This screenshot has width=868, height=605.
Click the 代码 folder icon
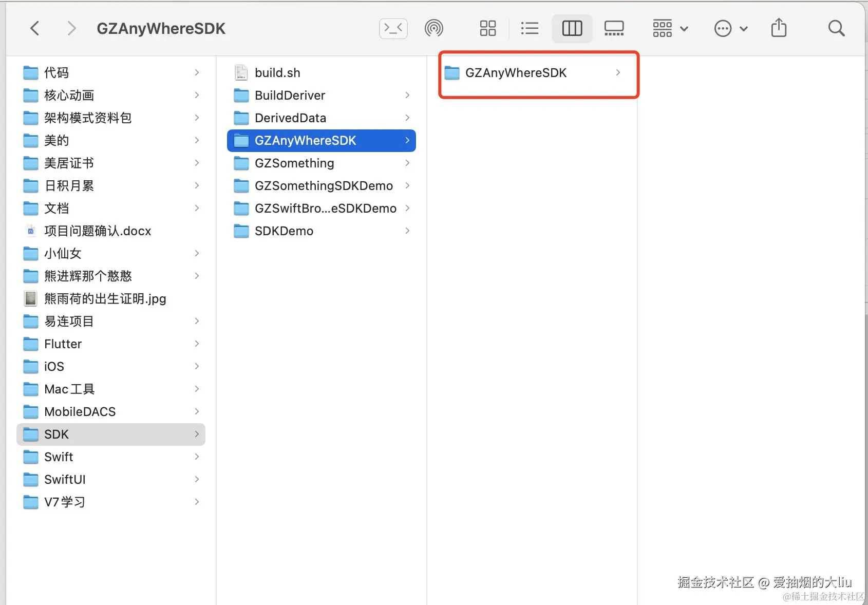tap(31, 73)
